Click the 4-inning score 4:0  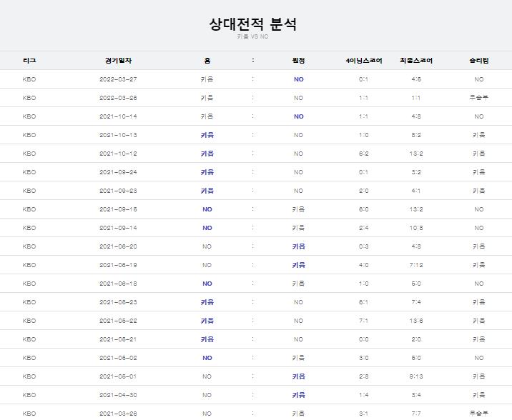pos(364,265)
